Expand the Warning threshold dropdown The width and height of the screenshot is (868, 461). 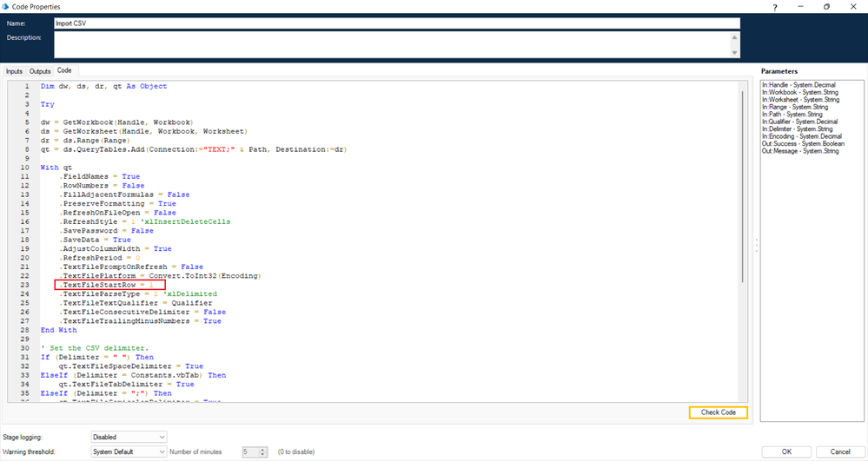129,451
